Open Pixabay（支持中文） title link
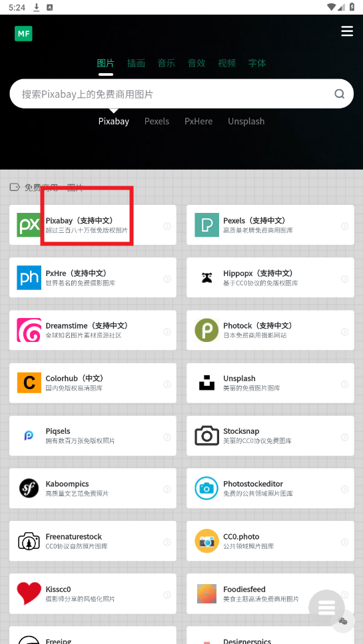 pyautogui.click(x=79, y=221)
